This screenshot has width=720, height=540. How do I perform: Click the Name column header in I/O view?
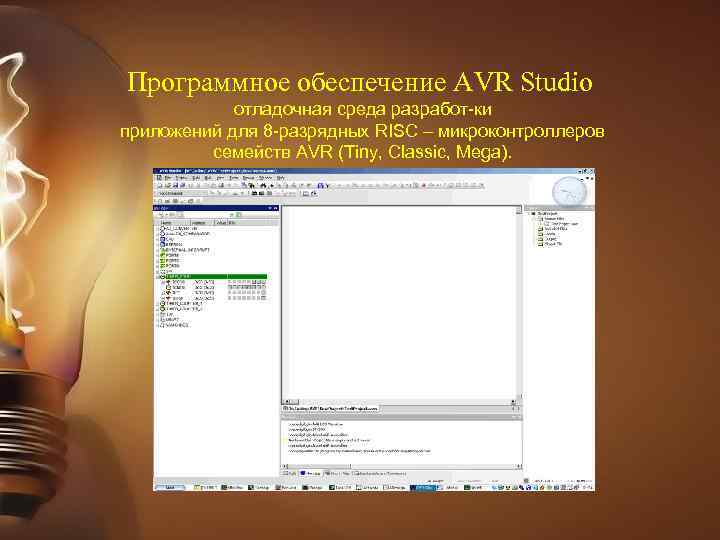(173, 223)
